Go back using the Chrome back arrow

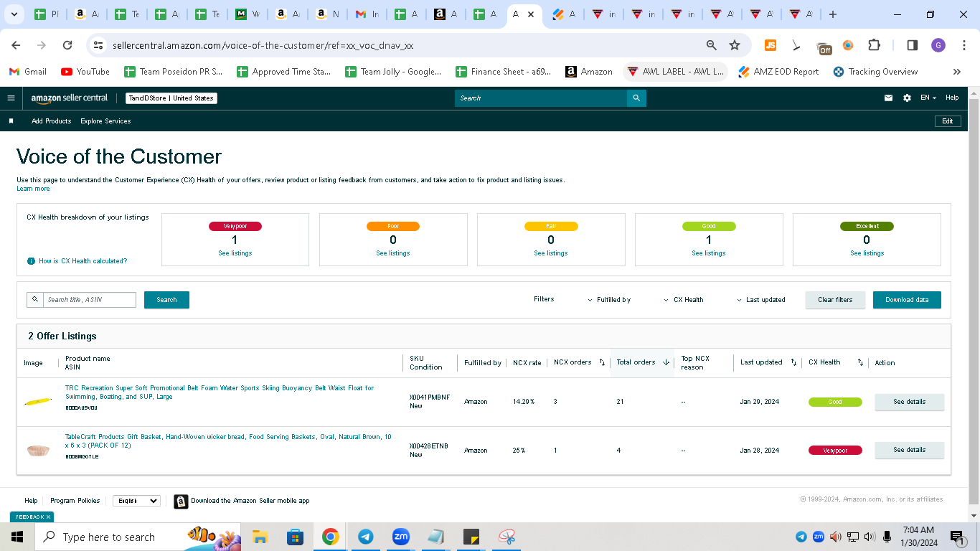coord(16,45)
